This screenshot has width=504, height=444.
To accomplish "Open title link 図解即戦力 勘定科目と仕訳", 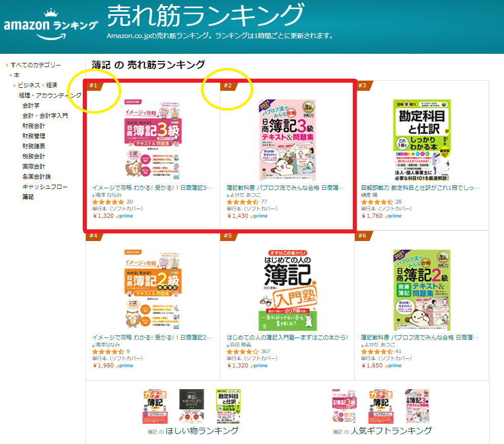I will tap(420, 188).
